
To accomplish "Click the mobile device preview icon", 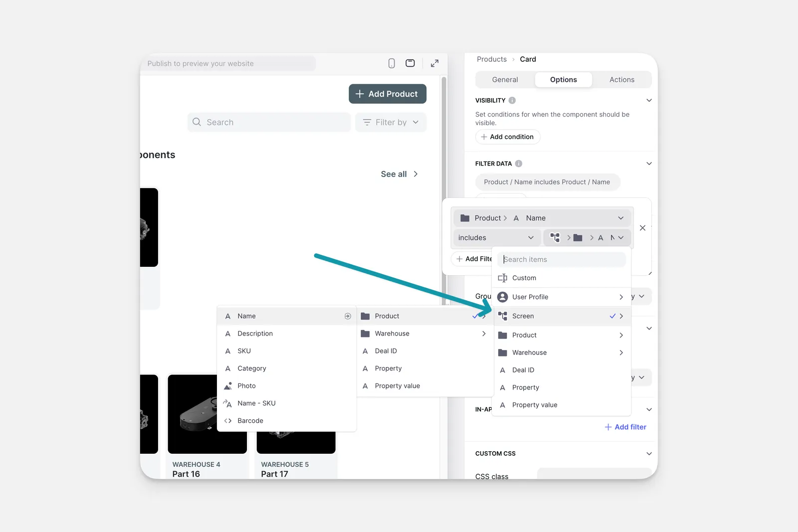I will tap(392, 63).
